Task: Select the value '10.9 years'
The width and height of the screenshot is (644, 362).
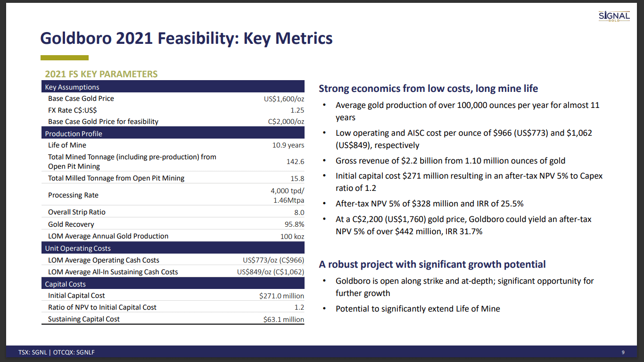Action: click(288, 145)
